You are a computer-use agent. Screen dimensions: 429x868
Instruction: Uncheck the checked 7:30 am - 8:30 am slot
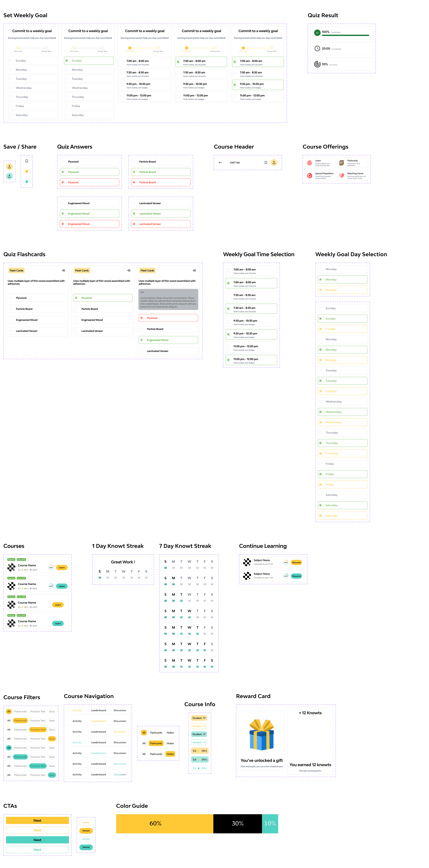click(228, 309)
